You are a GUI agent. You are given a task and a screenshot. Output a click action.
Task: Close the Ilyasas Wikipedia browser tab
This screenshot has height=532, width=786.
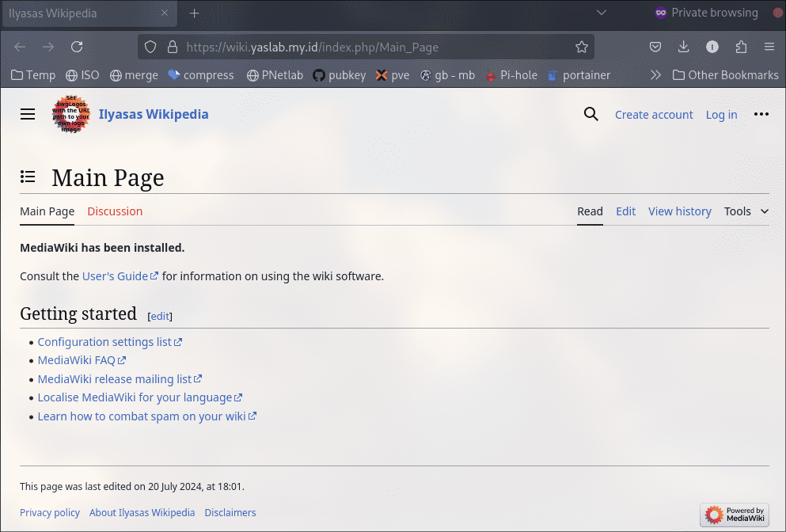pyautogui.click(x=165, y=13)
